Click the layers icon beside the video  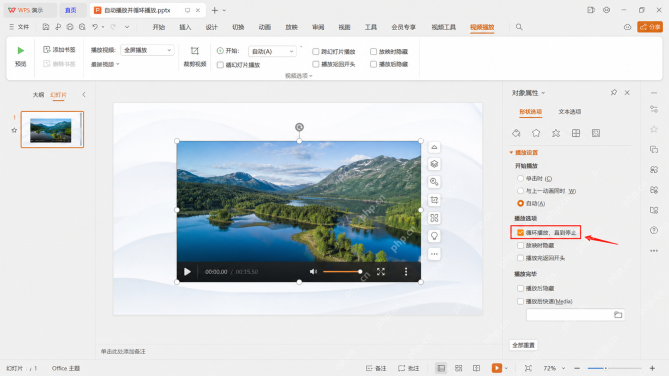click(434, 164)
